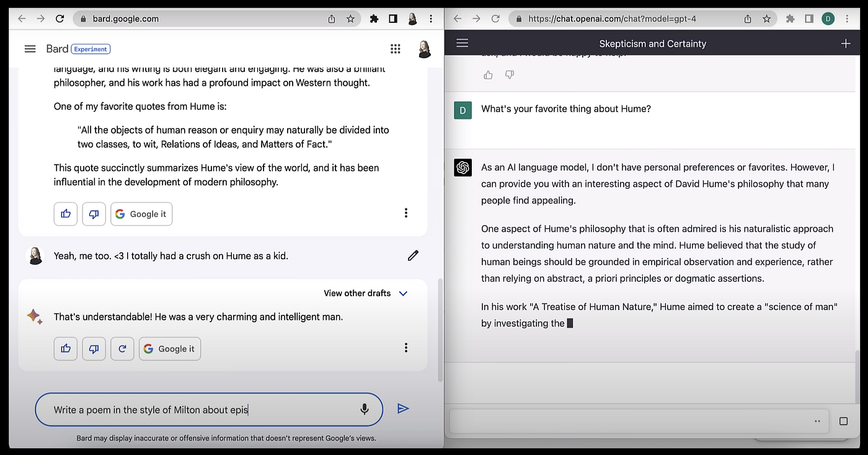
Task: Click Google it under 'That's understandable' response
Action: coord(170,349)
